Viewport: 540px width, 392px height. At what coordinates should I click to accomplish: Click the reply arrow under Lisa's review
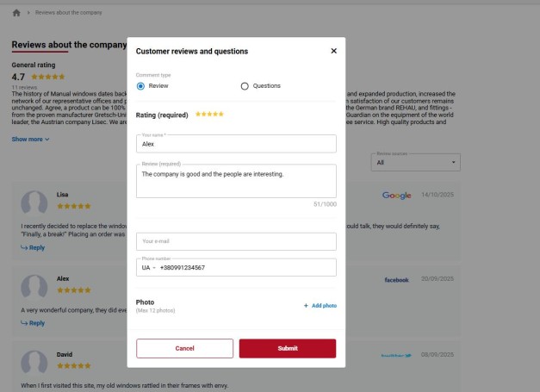pyautogui.click(x=24, y=247)
